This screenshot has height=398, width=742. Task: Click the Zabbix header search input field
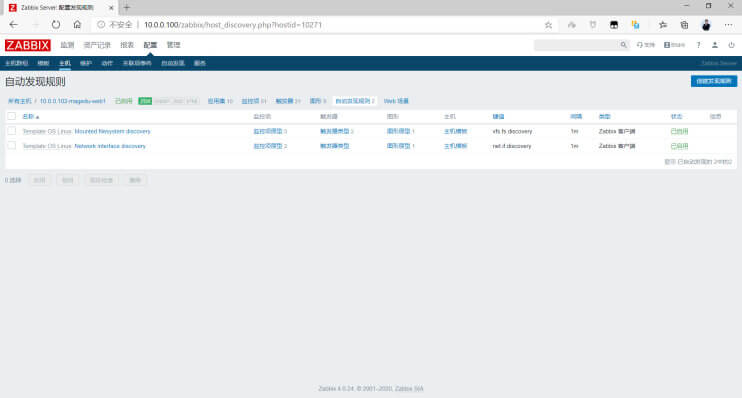pyautogui.click(x=576, y=45)
